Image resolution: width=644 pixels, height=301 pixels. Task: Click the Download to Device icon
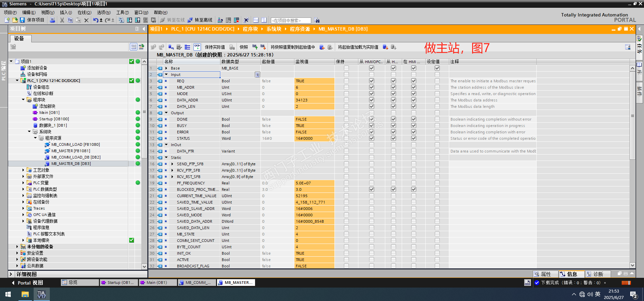click(130, 20)
